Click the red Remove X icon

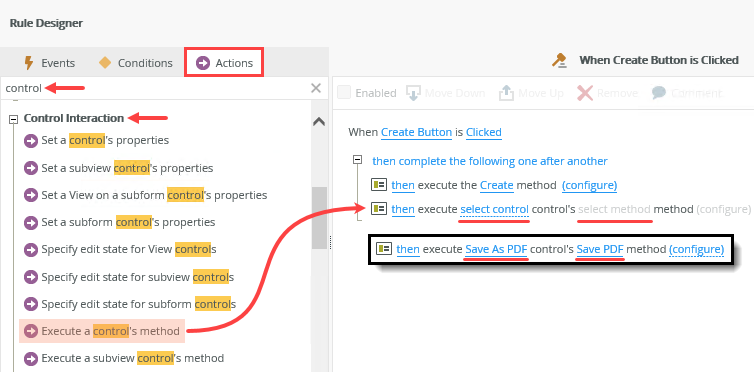585,93
